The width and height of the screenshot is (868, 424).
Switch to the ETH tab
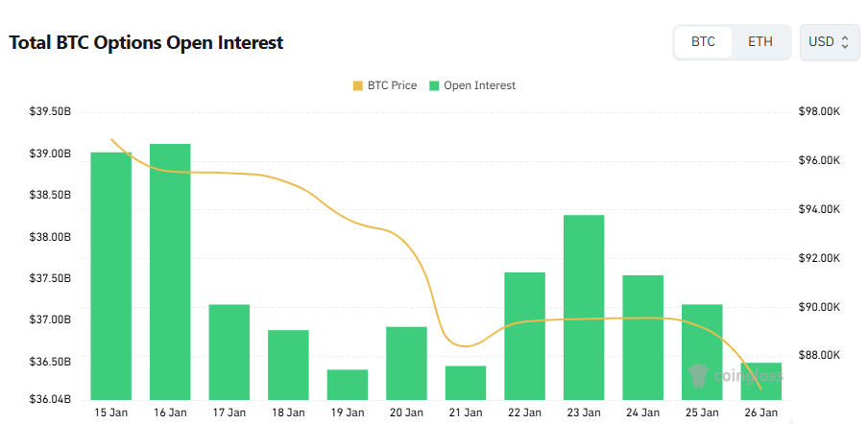(759, 42)
